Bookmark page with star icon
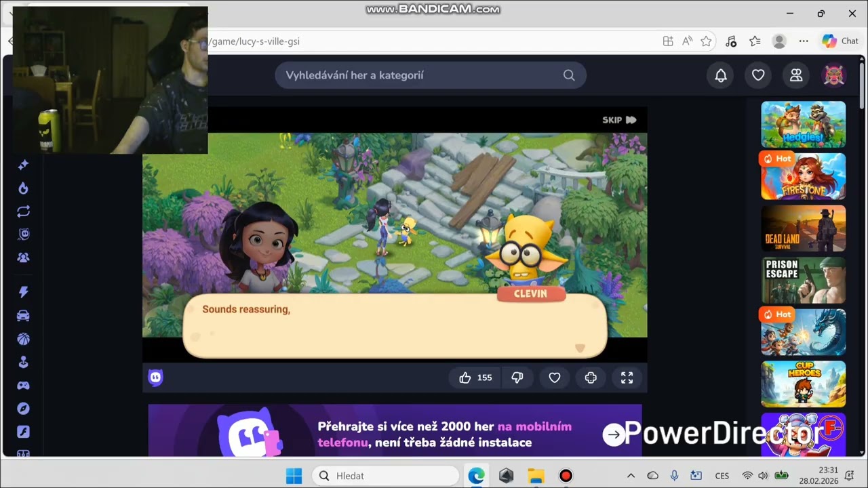Viewport: 868px width, 488px height. (x=706, y=41)
